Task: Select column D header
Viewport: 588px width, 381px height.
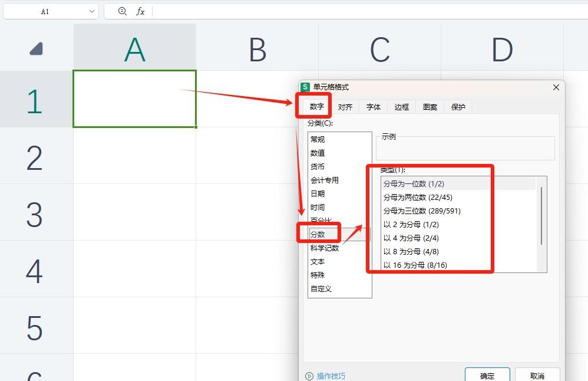Action: click(x=502, y=47)
